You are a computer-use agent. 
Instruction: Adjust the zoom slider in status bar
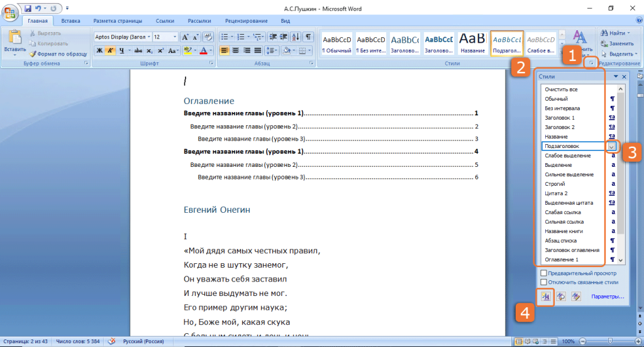[x=610, y=341]
